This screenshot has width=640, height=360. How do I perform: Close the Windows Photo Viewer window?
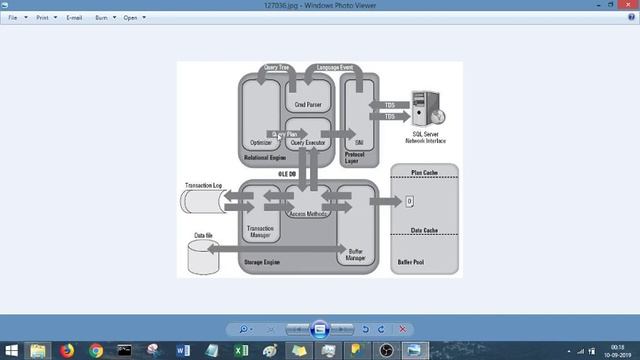click(x=628, y=5)
